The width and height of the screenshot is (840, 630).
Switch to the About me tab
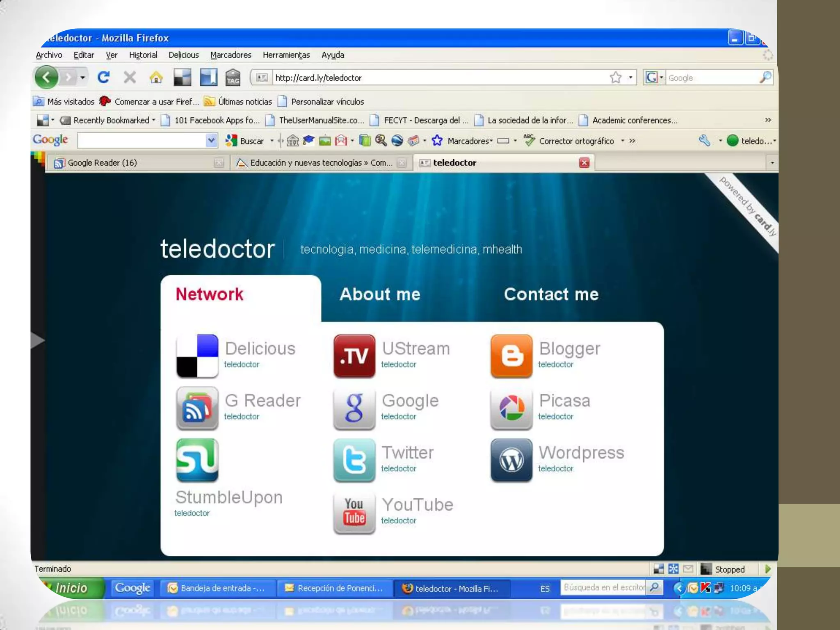tap(380, 294)
